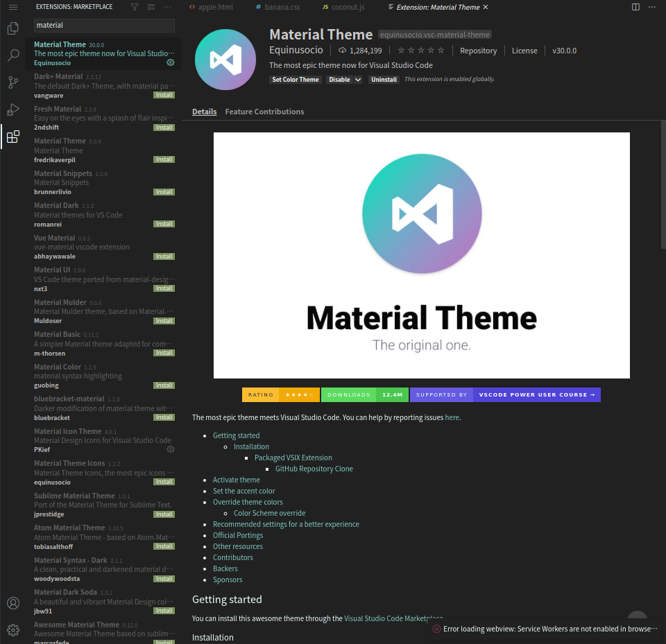Open the Repository link
This screenshot has height=644, width=666.
[478, 51]
